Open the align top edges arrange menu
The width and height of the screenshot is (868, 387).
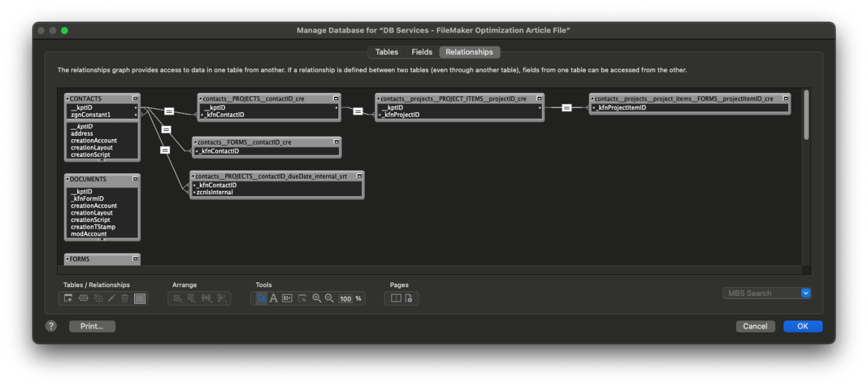192,298
